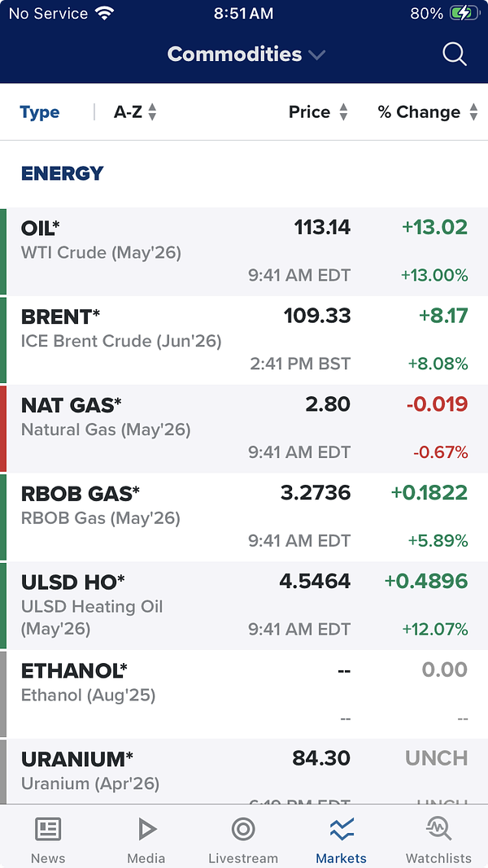
Task: Tap the Wi-Fi status icon
Action: click(104, 13)
